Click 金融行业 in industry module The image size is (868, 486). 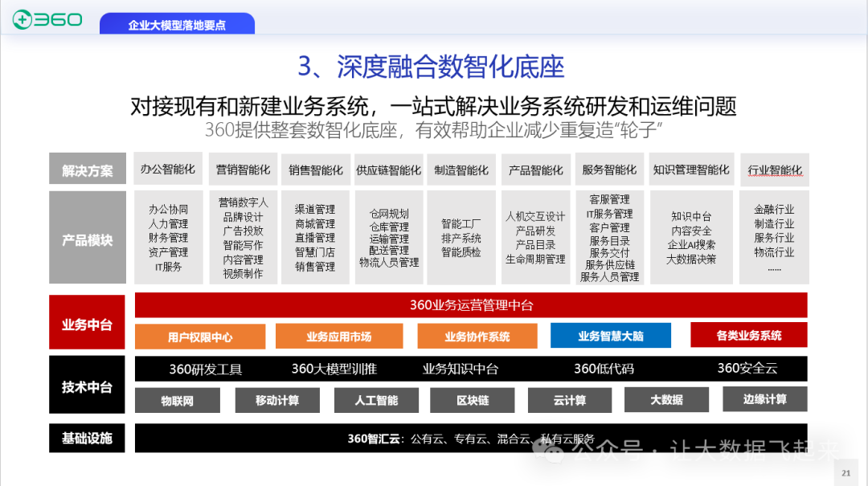[775, 209]
